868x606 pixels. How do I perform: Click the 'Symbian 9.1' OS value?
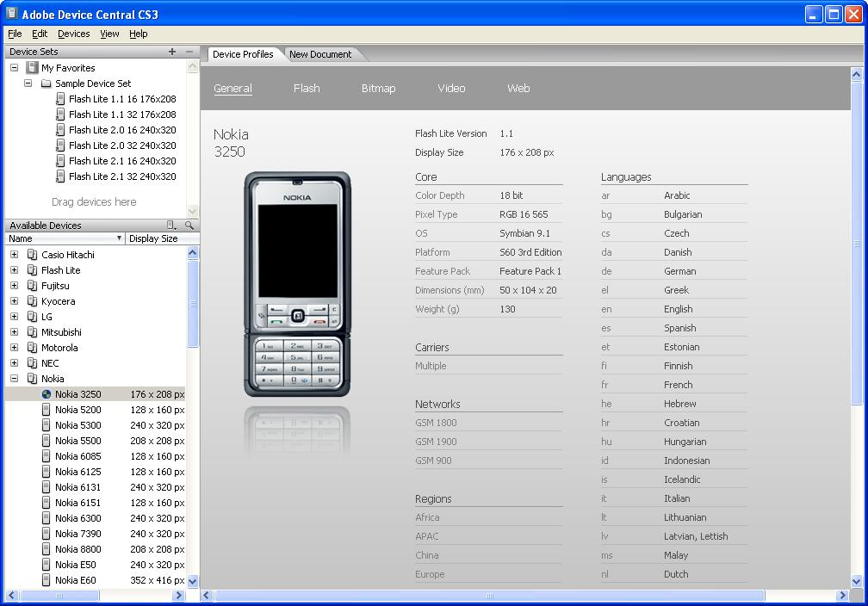click(524, 233)
